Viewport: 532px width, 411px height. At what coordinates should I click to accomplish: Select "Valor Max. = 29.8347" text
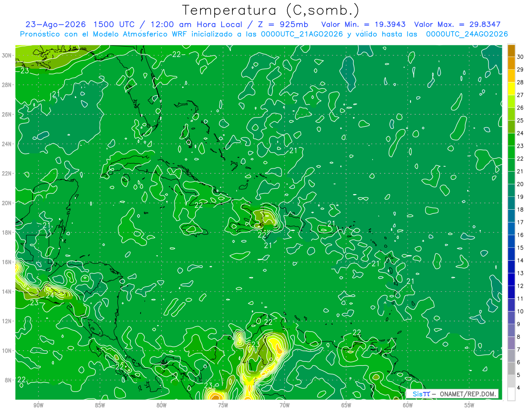(458, 24)
